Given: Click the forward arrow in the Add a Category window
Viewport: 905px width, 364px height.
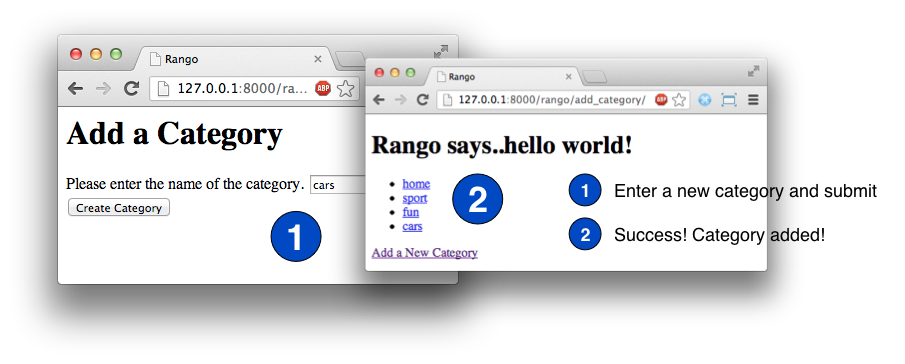Looking at the screenshot, I should 103,88.
